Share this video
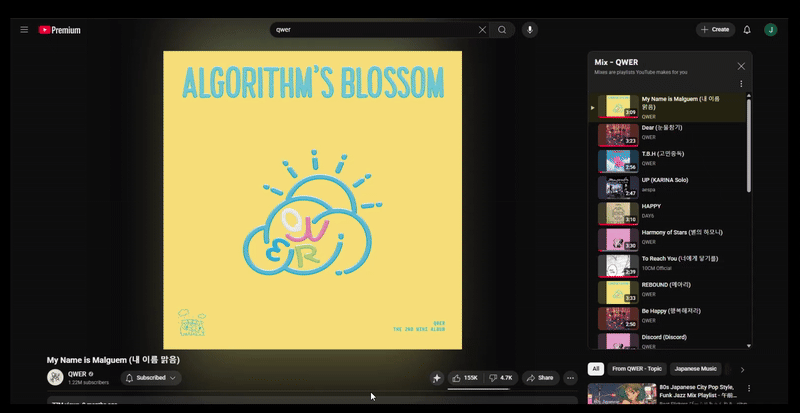The width and height of the screenshot is (800, 413). pyautogui.click(x=540, y=378)
